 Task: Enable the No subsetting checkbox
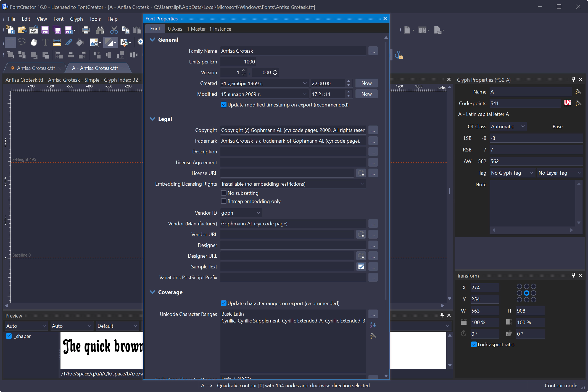224,193
